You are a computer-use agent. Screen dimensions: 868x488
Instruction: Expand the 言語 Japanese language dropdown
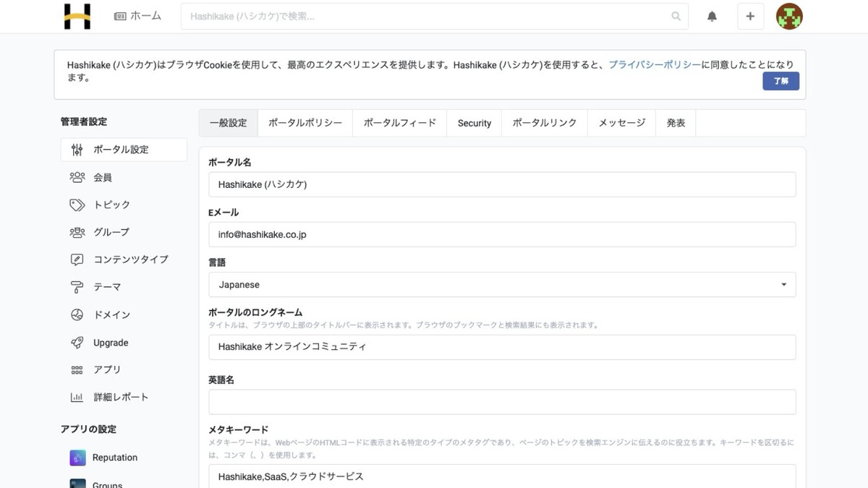[x=502, y=285]
